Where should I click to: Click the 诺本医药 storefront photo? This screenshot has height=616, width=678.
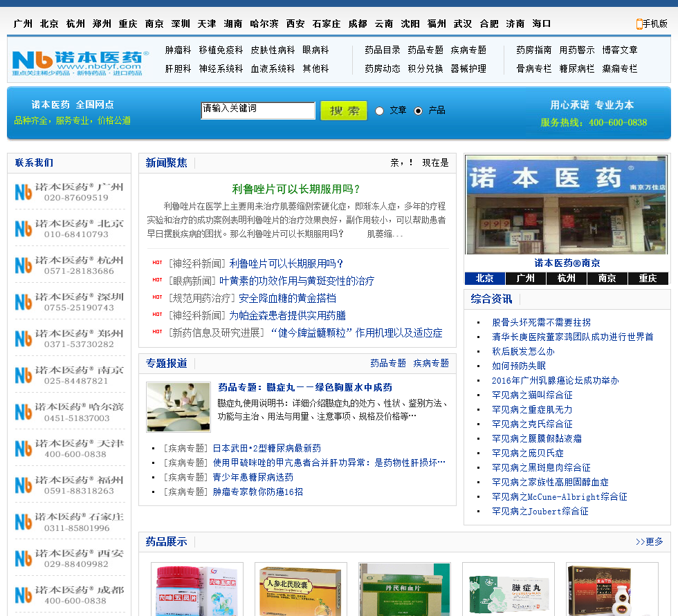pos(567,205)
